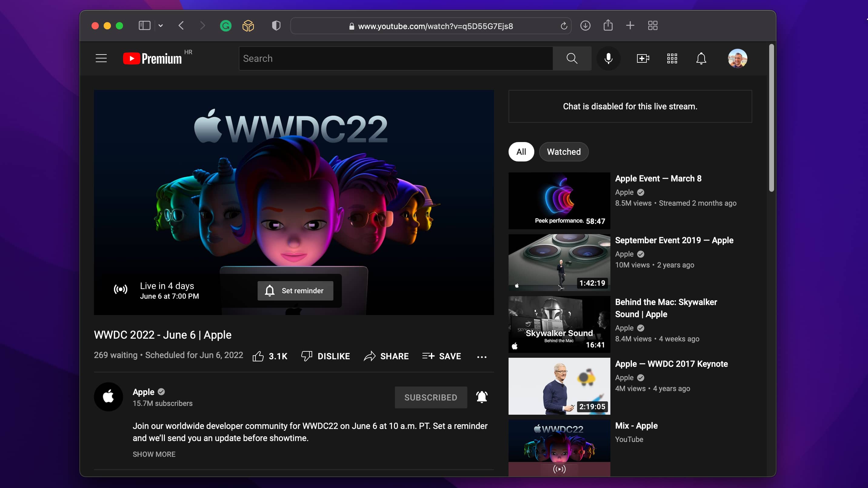Open Skywalker Sound video thumbnail
Viewport: 868px width, 488px height.
[559, 324]
